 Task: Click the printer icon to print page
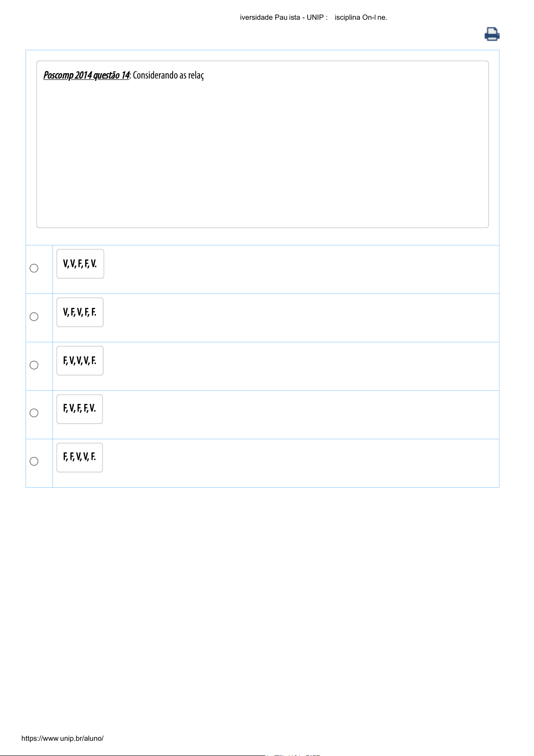(x=492, y=34)
